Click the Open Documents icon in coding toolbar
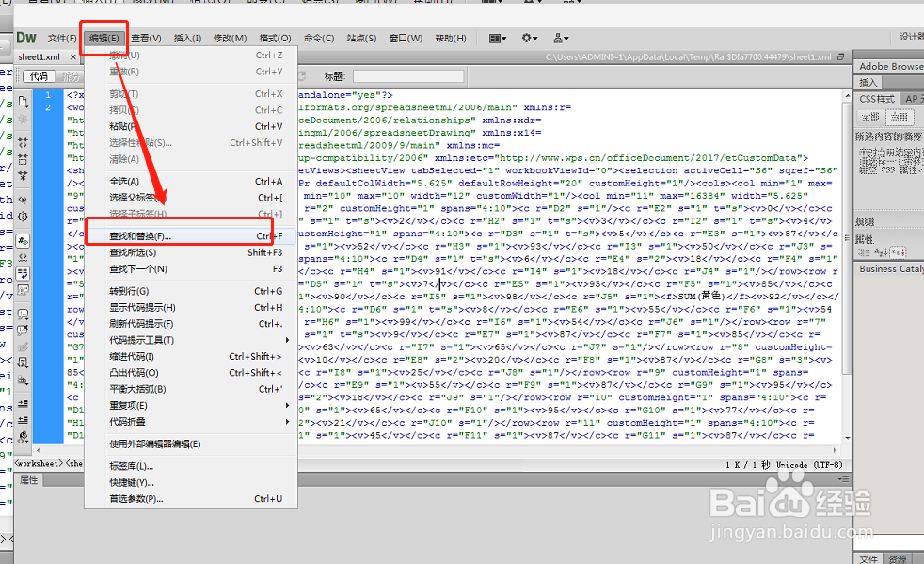 tap(23, 102)
